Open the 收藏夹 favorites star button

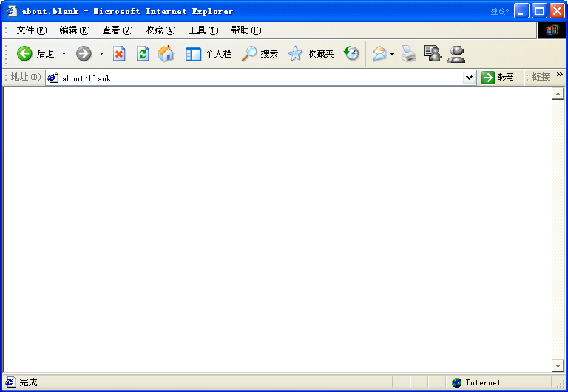[x=311, y=54]
